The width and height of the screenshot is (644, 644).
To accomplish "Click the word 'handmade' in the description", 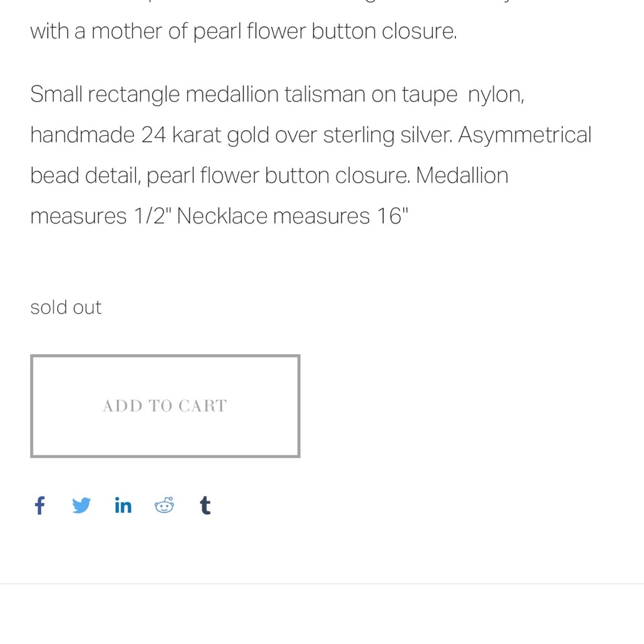I will [82, 135].
